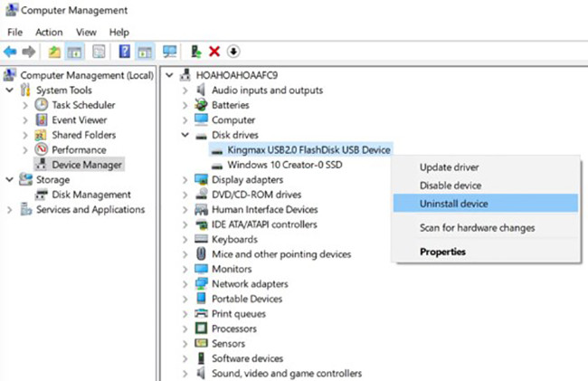
Task: Click the down-arrow circle toolbar icon
Action: [x=232, y=52]
